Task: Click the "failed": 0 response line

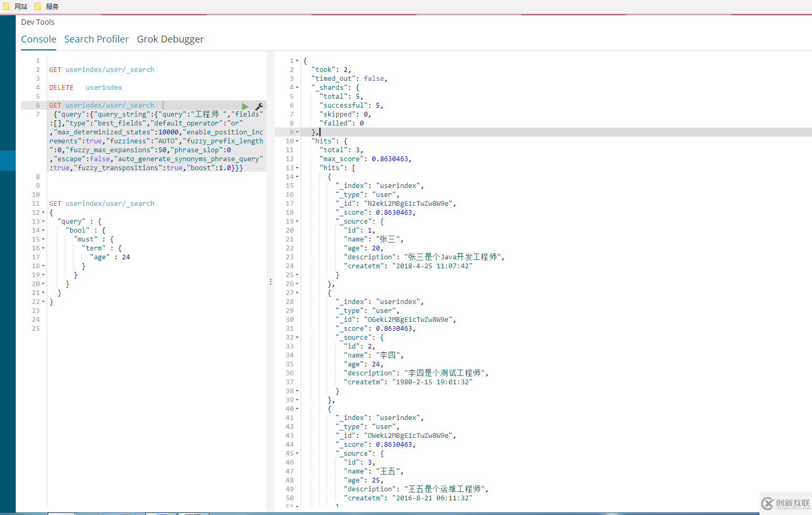Action: [x=341, y=123]
